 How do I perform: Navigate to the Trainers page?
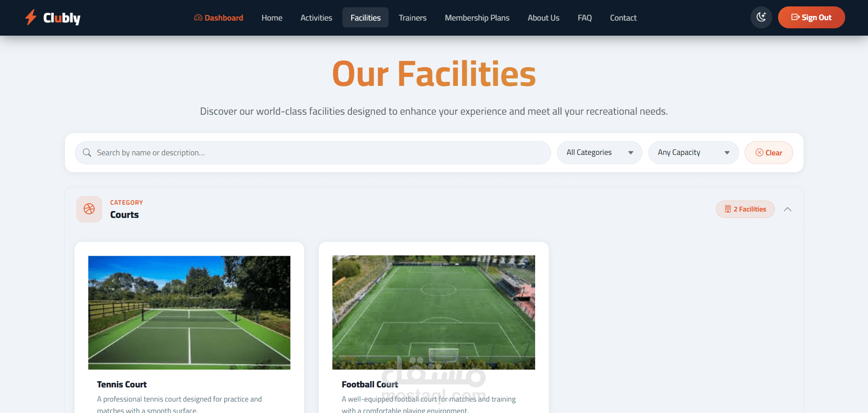413,18
